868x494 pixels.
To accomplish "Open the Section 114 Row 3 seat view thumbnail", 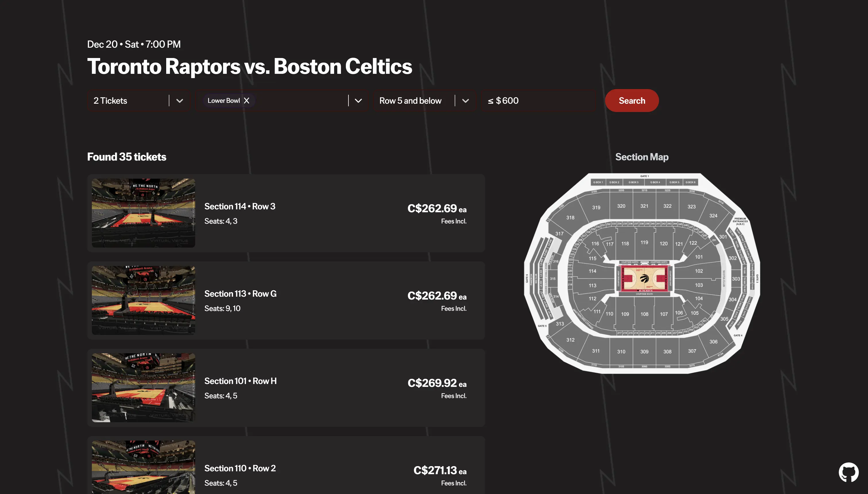I will click(x=144, y=213).
